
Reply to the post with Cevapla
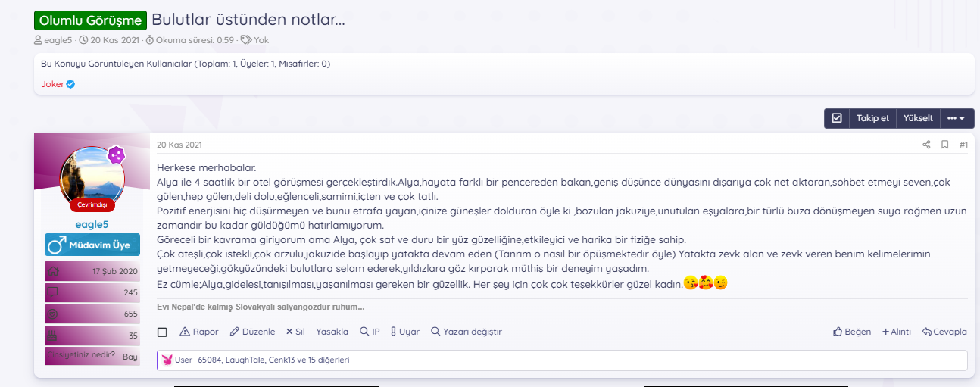tap(944, 332)
